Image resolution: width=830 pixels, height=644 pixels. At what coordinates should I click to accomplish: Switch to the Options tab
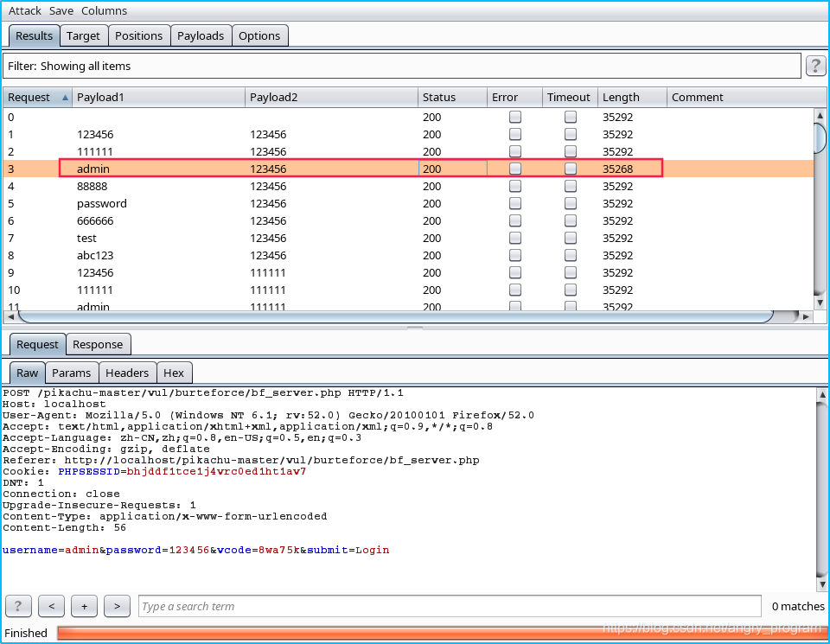click(x=259, y=35)
